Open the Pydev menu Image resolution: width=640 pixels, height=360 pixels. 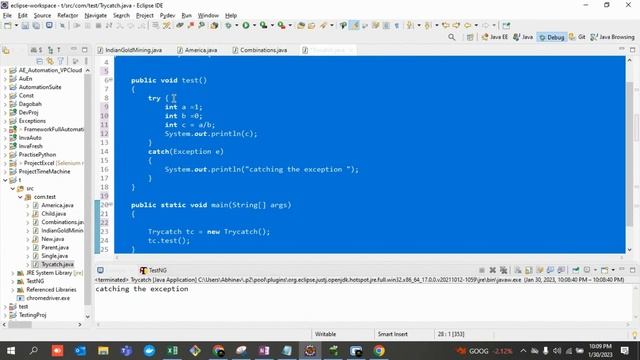click(x=167, y=16)
